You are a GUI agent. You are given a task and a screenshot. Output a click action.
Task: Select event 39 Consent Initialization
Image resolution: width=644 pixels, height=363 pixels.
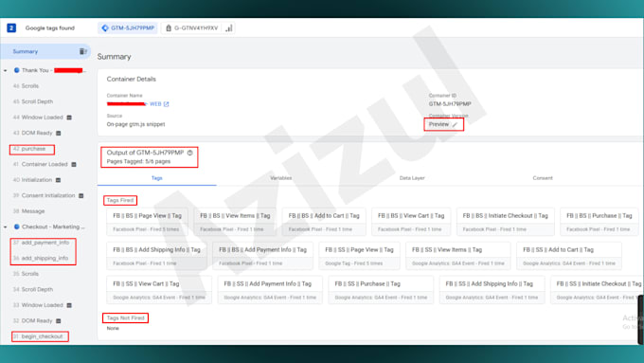coord(44,195)
